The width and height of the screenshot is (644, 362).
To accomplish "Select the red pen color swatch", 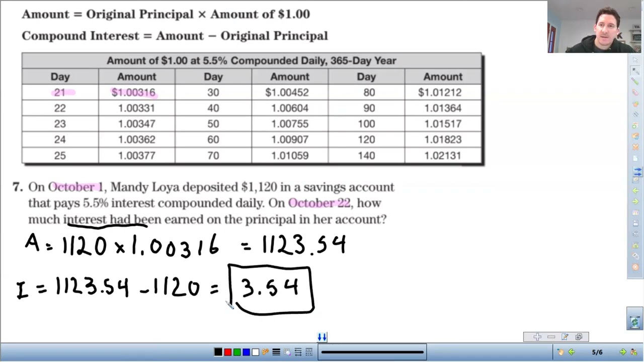I will pos(228,352).
